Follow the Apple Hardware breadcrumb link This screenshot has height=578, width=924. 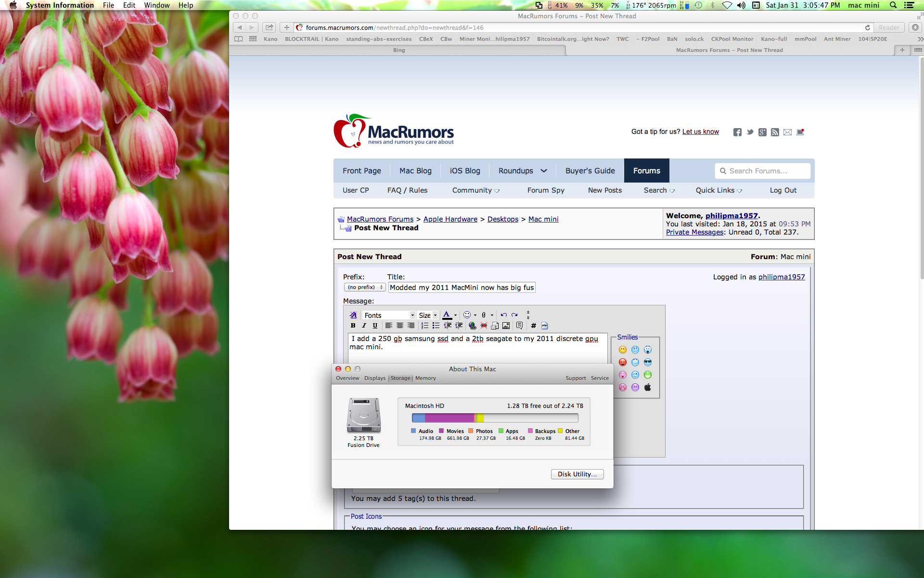coord(450,219)
